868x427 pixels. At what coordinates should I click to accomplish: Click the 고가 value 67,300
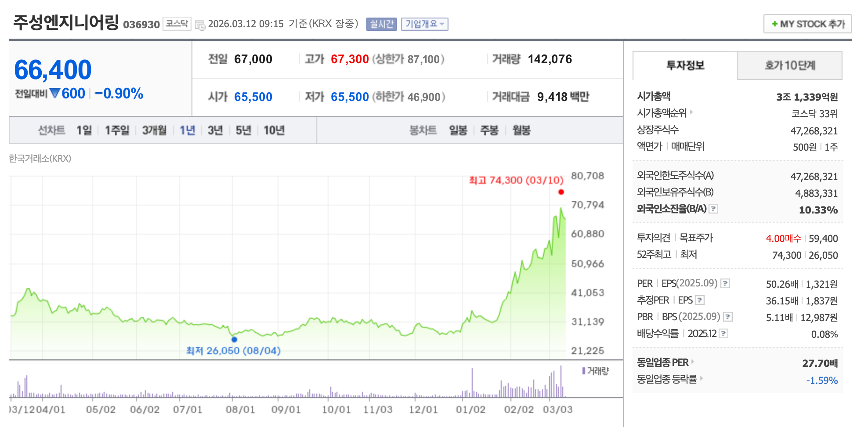pos(350,59)
